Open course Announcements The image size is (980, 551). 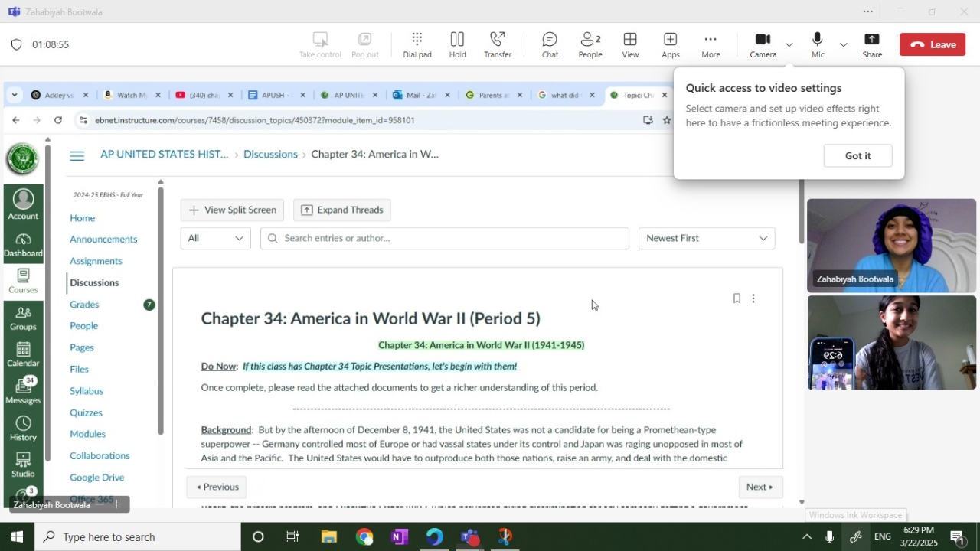[103, 240]
